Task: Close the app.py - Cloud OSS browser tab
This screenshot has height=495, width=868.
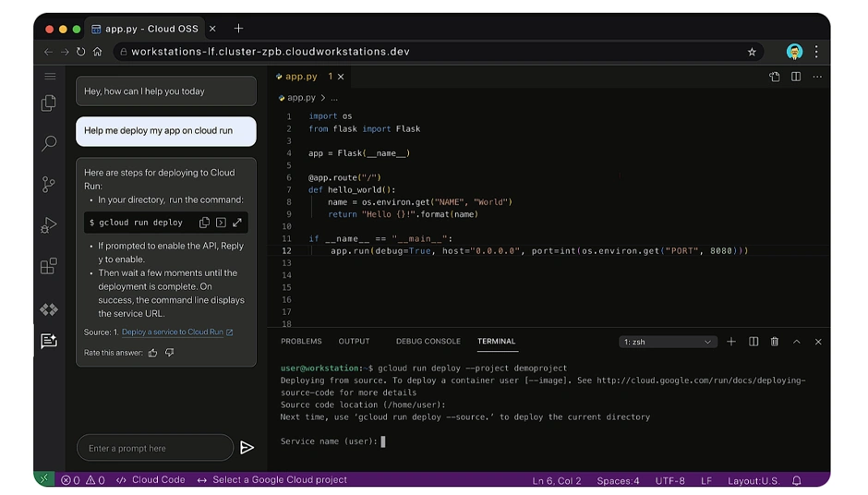Action: point(212,29)
